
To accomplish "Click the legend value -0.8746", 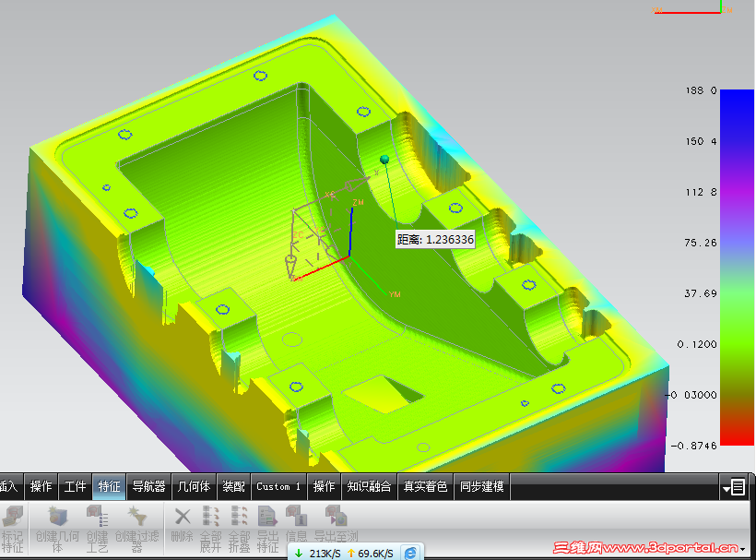I will pos(694,446).
